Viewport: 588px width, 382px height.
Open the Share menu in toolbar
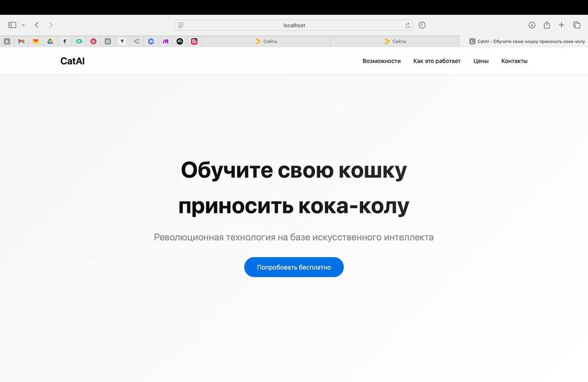click(x=547, y=24)
